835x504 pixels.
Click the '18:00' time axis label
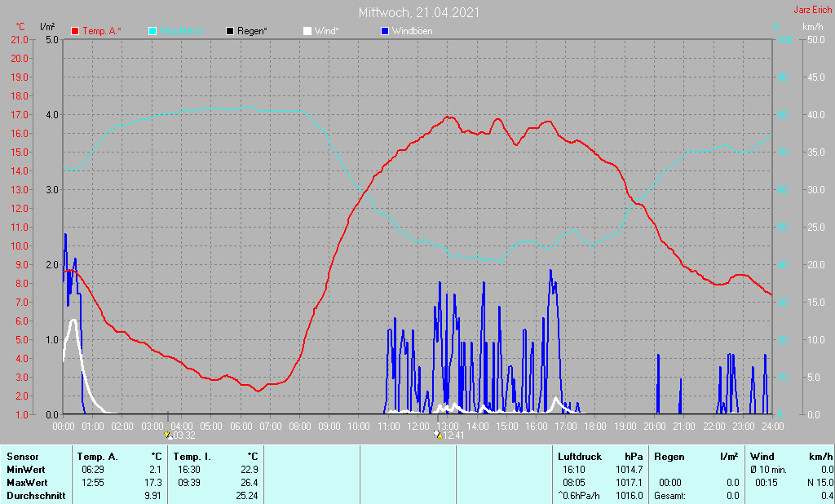point(595,427)
